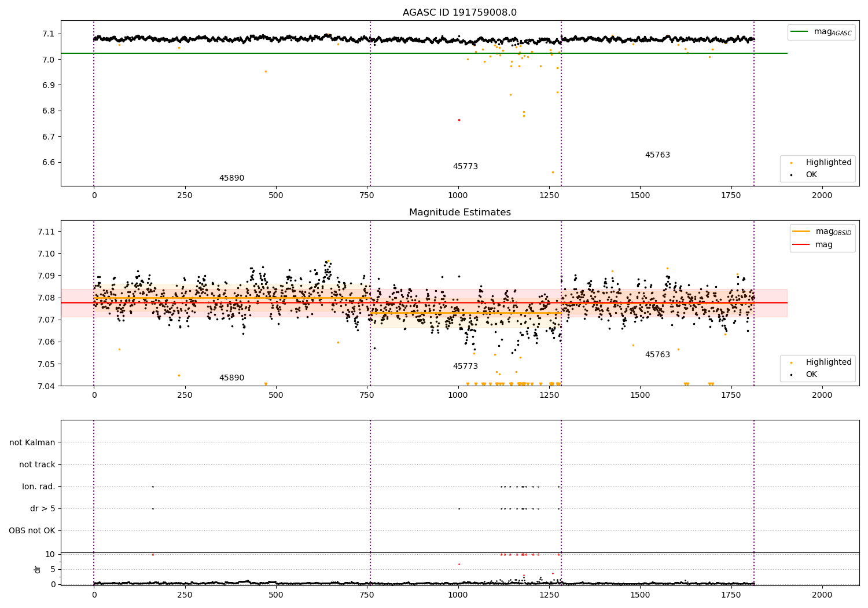Click the "not Kalman" axis label

tap(32, 443)
